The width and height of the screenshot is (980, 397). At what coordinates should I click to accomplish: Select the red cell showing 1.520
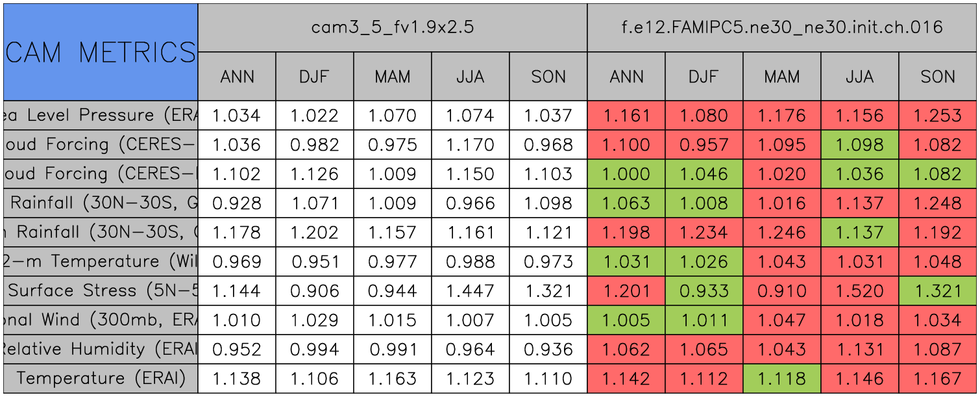(x=860, y=291)
